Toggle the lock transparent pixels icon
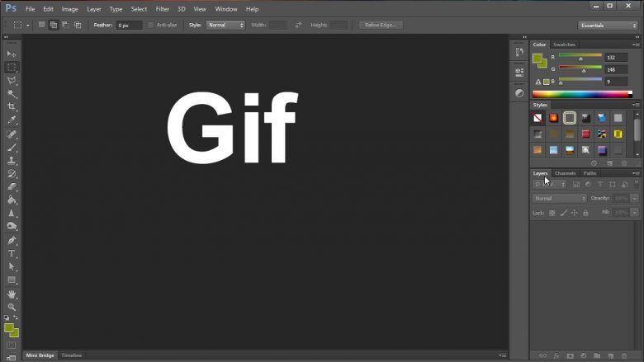 552,213
